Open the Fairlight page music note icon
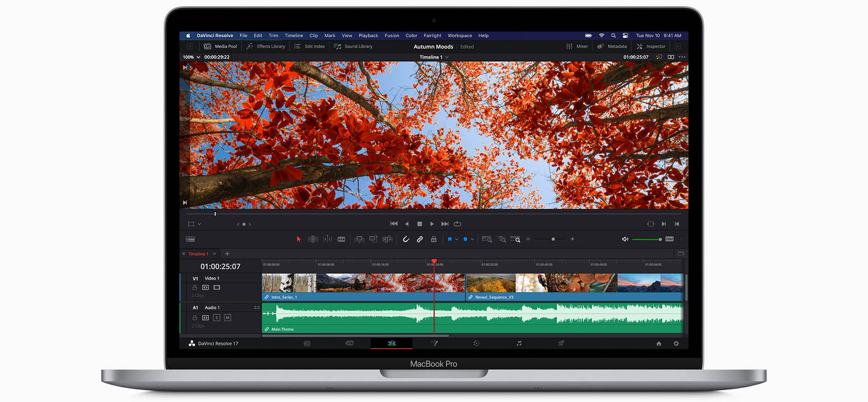 click(519, 343)
